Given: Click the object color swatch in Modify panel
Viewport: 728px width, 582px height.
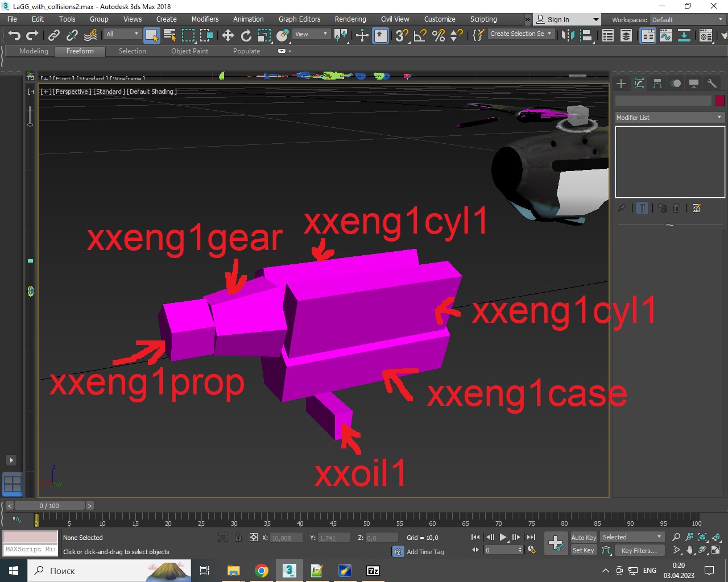Looking at the screenshot, I should point(719,101).
